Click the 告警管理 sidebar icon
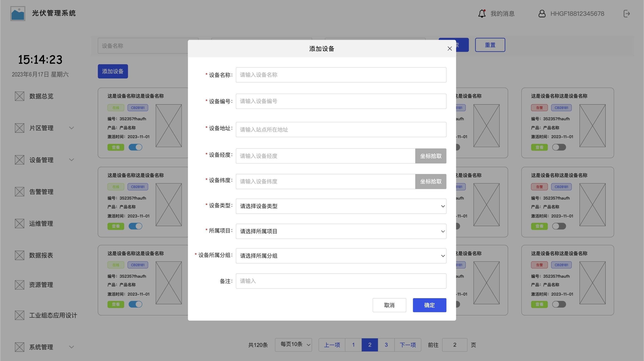This screenshot has height=361, width=644. 20,192
